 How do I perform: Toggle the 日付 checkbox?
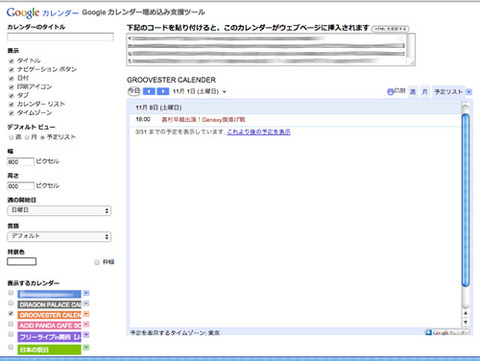coord(11,78)
